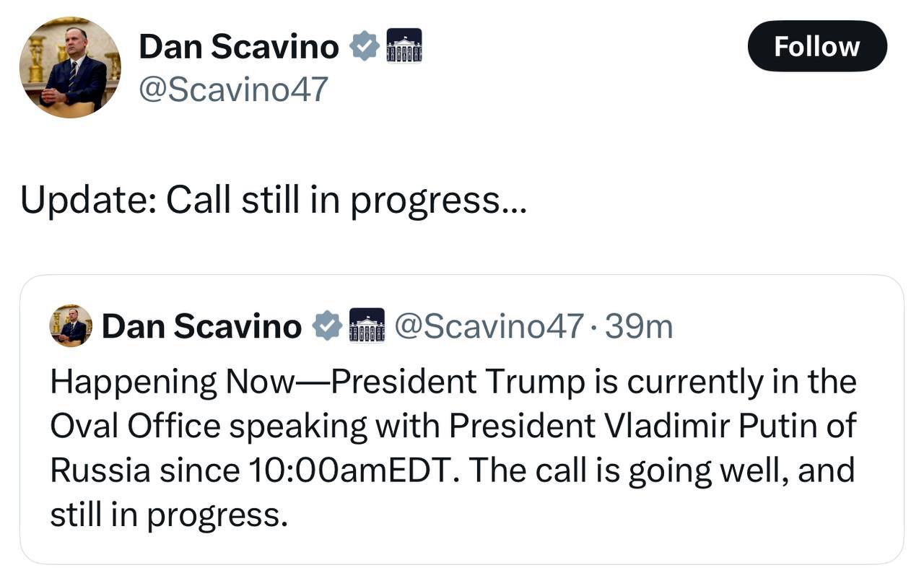Click the blue verified badge beside the top Dan Scavino name
The image size is (924, 578).
pos(365,47)
